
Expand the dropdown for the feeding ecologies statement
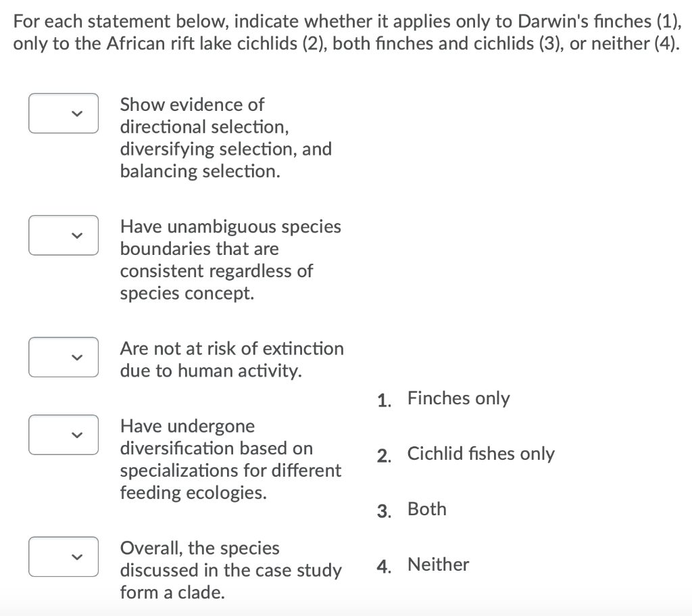[63, 435]
